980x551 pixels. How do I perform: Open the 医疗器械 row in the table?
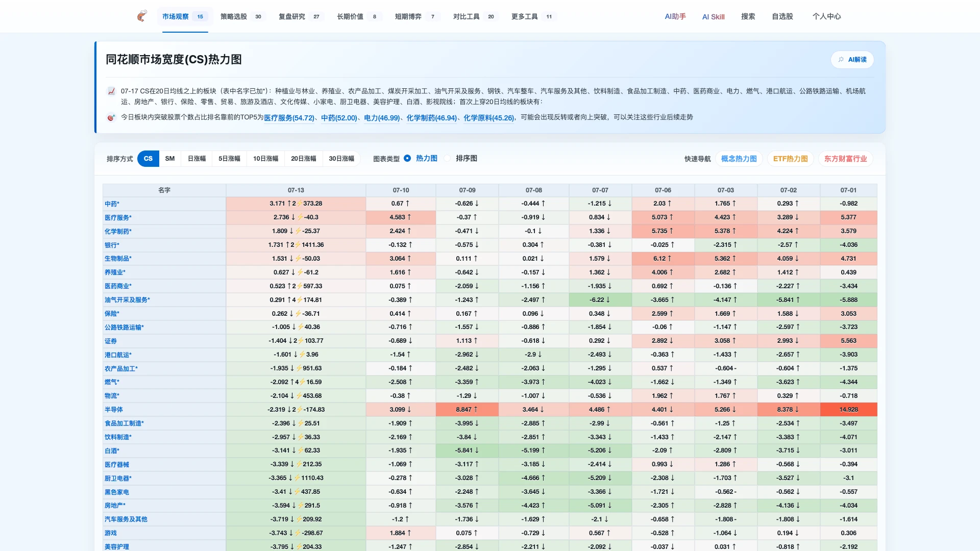pyautogui.click(x=117, y=465)
